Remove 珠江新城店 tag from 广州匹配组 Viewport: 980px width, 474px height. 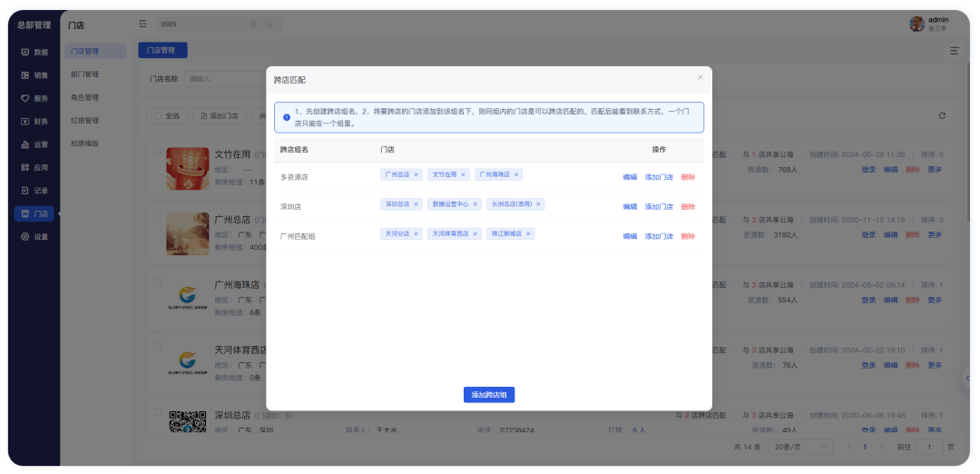click(x=528, y=234)
